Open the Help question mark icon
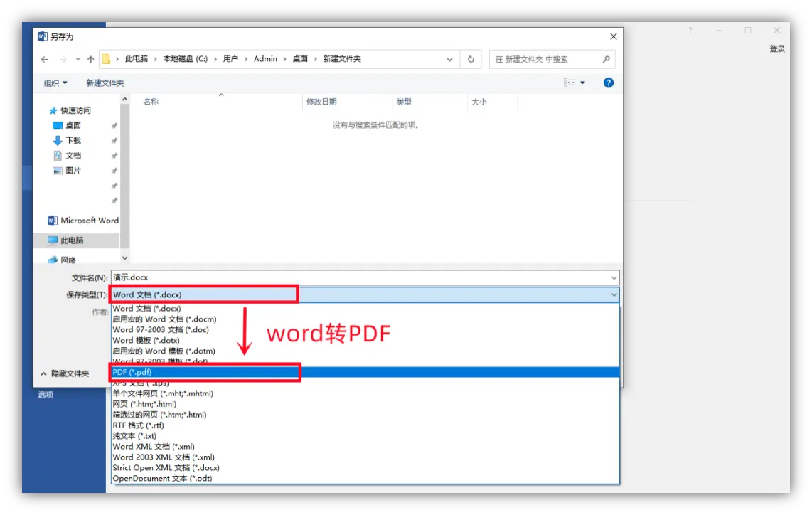Viewport: 812px width, 515px height. click(x=609, y=83)
